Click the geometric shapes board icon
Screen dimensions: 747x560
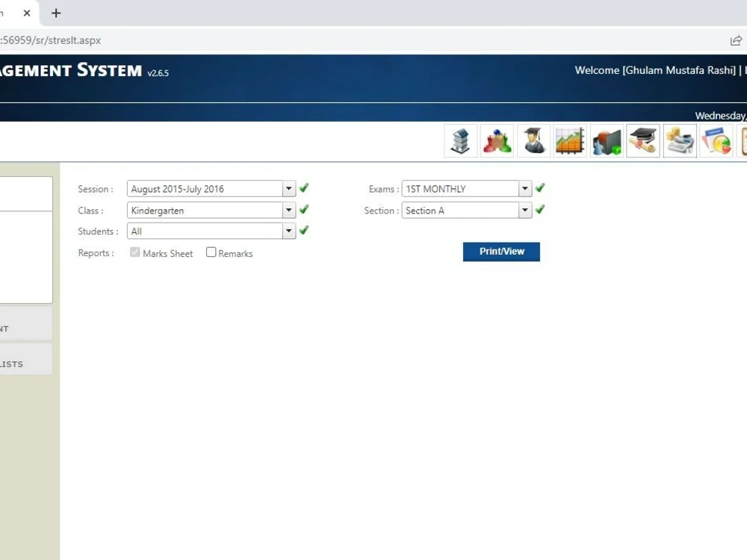607,141
